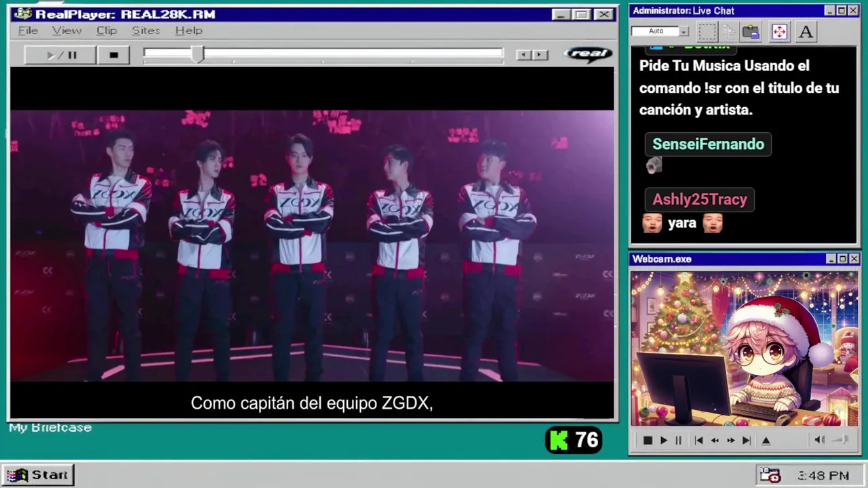The width and height of the screenshot is (868, 488).
Task: Click the RealPlayer seek-back arrow button
Action: pyautogui.click(x=522, y=55)
